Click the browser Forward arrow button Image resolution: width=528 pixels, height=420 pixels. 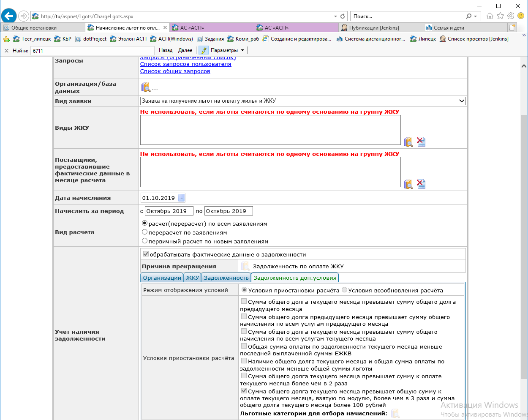tap(24, 16)
